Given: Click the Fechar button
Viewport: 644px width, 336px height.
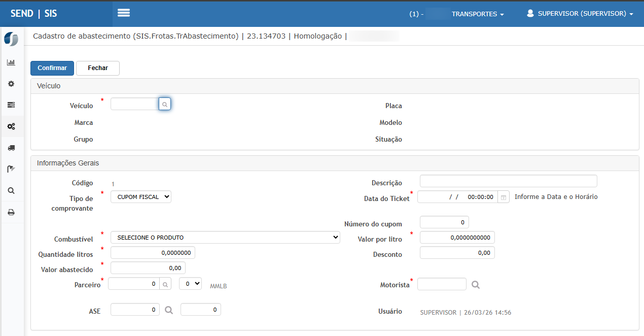Looking at the screenshot, I should (98, 68).
